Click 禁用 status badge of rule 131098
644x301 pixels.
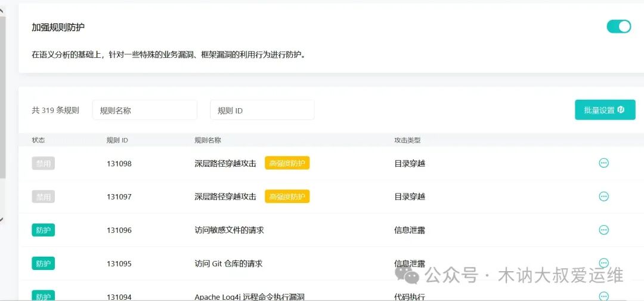pyautogui.click(x=43, y=163)
